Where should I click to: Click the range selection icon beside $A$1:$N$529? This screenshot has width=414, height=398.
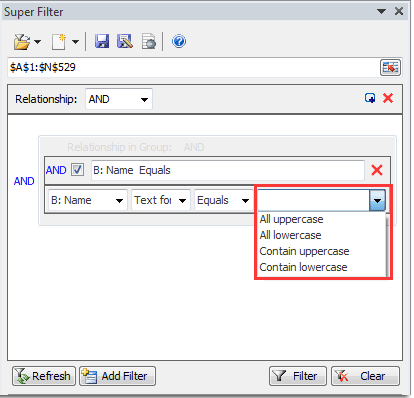[390, 68]
